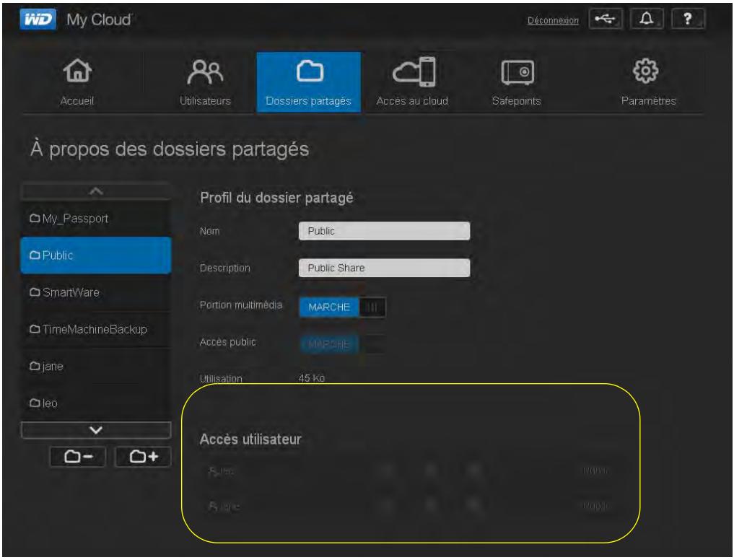The width and height of the screenshot is (734, 560).
Task: Select the My_Passport share
Action: click(x=96, y=219)
